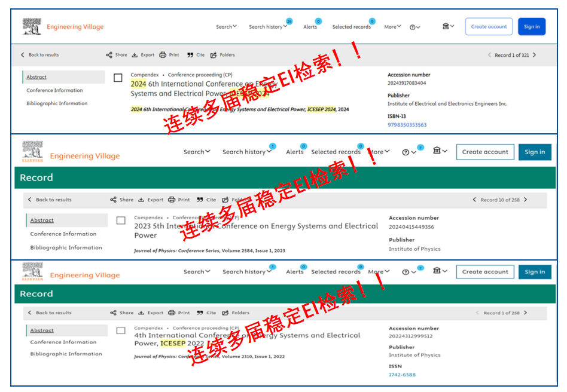This screenshot has width=567, height=392.
Task: Select Abstract tab in Record 1 of 321 panel
Action: coord(64,77)
